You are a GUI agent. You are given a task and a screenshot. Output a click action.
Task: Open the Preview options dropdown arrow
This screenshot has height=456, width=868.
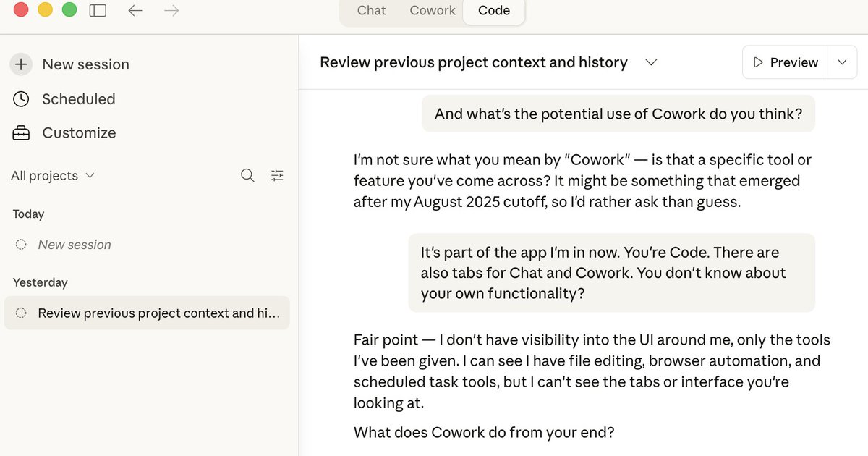tap(842, 62)
